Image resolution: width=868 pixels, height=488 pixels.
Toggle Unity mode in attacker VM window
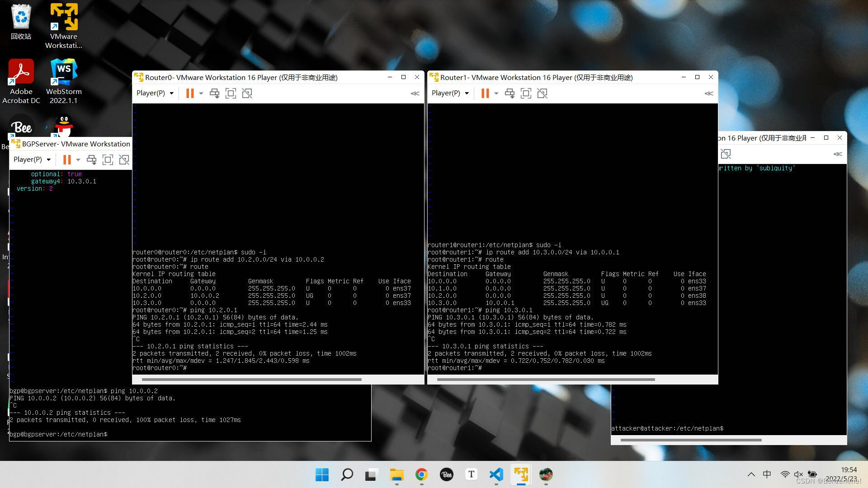coord(726,154)
